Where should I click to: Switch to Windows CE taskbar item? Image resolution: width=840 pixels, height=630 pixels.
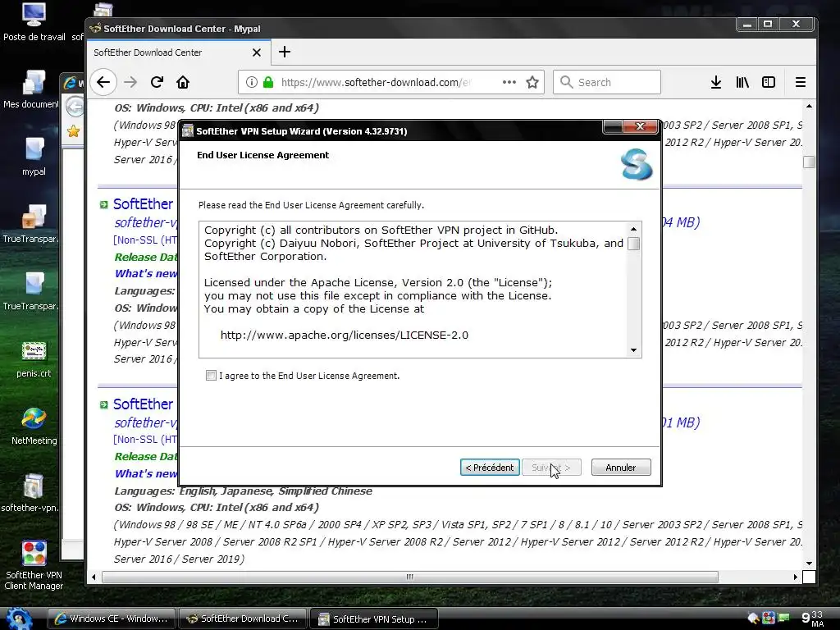(x=112, y=619)
